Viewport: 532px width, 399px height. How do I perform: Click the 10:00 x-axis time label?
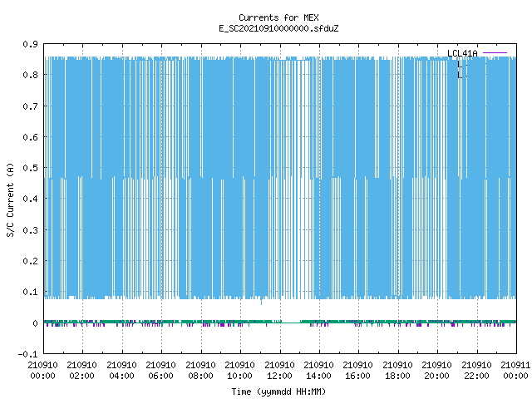click(x=239, y=376)
